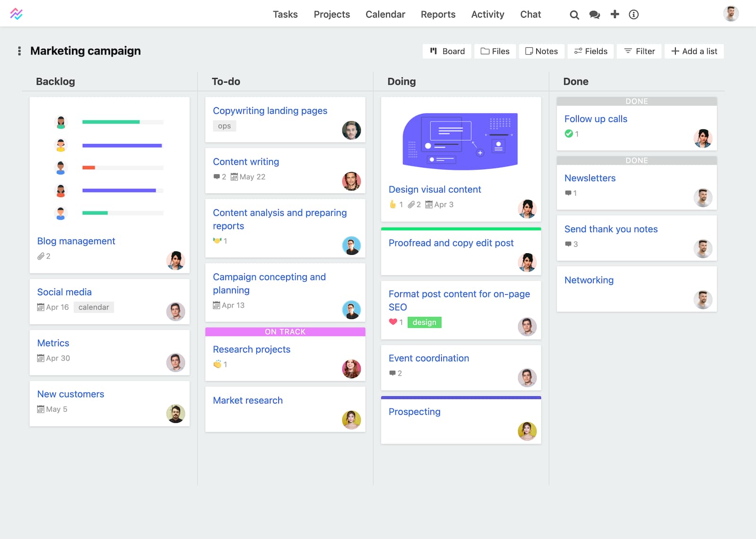
Task: Open the chat bubble icon near search
Action: tap(594, 15)
